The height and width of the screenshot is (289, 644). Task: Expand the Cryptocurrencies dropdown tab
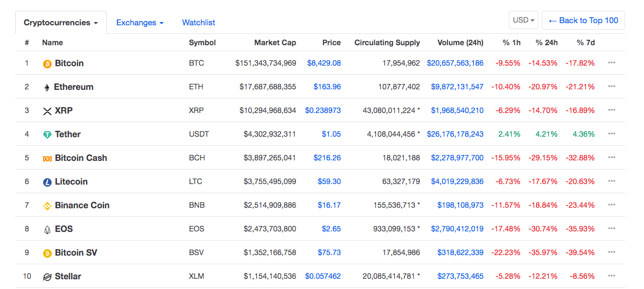[x=61, y=23]
